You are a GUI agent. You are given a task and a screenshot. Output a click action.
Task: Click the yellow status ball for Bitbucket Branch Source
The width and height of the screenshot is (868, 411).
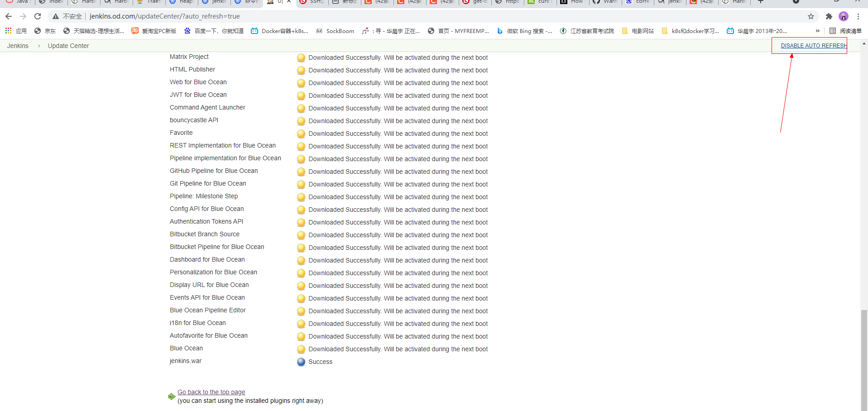(x=301, y=235)
